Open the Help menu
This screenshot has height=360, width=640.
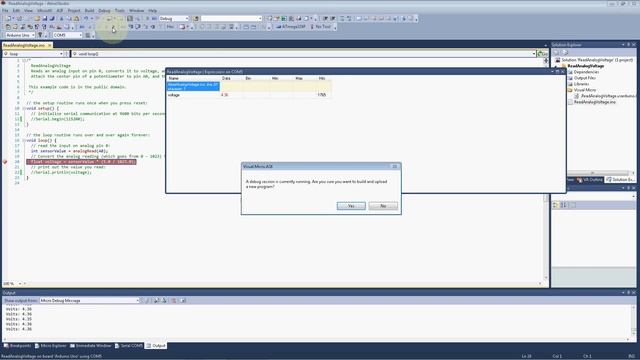click(x=152, y=10)
